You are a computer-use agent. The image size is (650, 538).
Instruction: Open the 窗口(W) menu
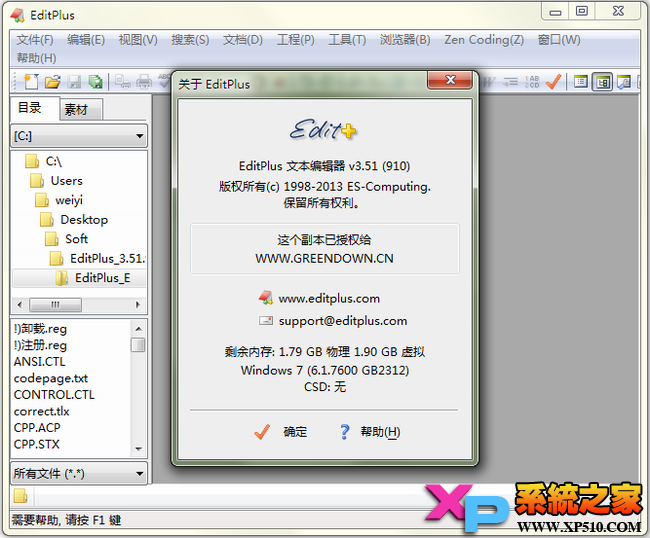click(559, 40)
